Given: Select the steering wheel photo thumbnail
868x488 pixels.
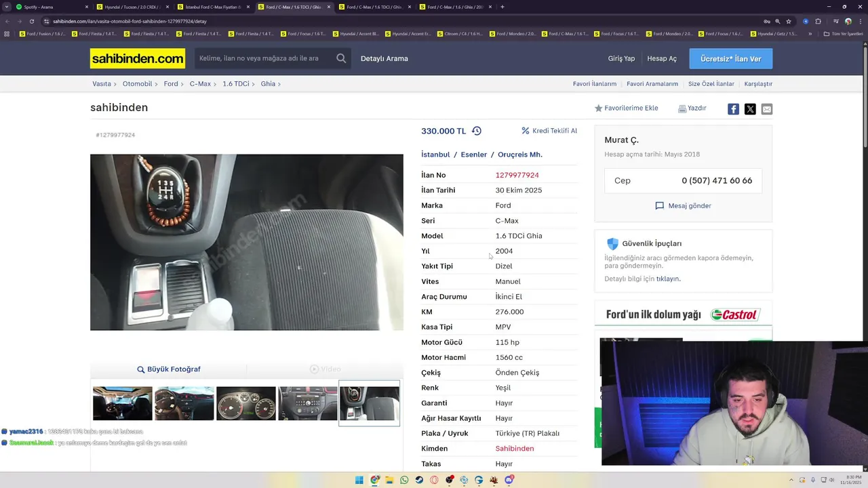Looking at the screenshot, I should 184,403.
